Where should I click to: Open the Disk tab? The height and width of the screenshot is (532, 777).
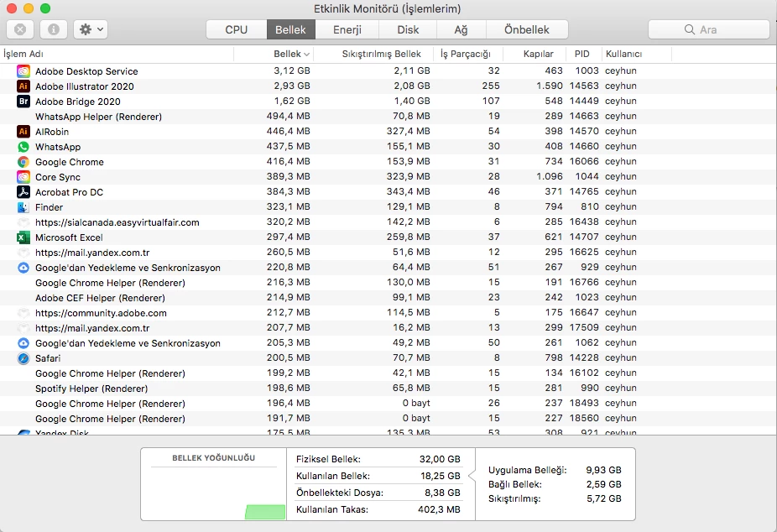408,29
